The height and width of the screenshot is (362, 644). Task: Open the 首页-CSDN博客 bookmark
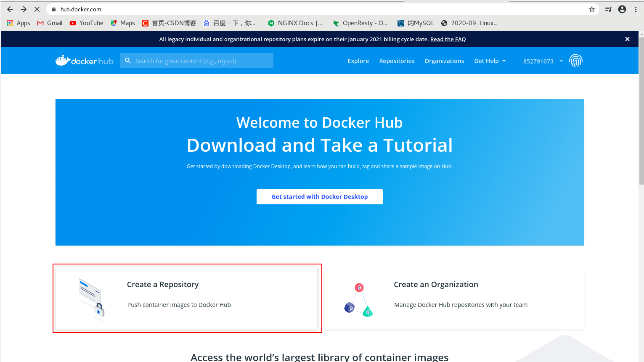169,23
